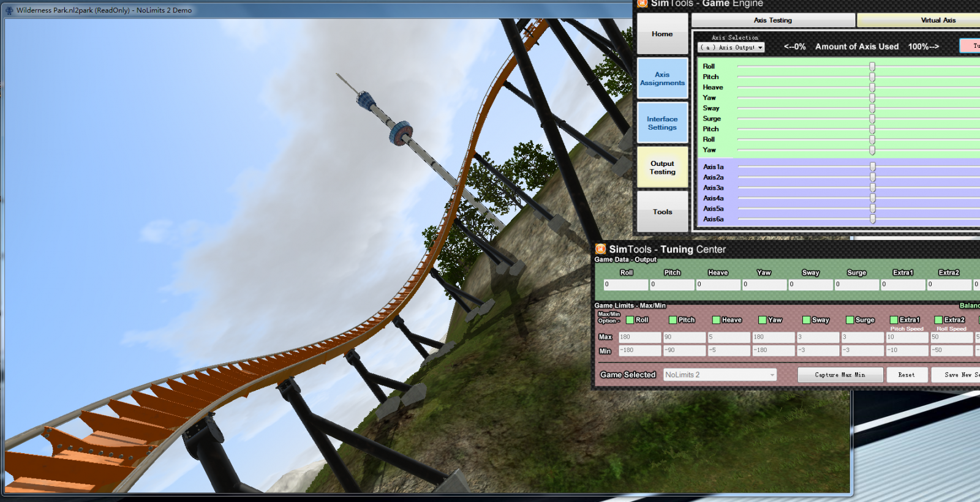Toggle the Sway Max/Min option checkbox
Screen dimensions: 980x502
(806, 320)
